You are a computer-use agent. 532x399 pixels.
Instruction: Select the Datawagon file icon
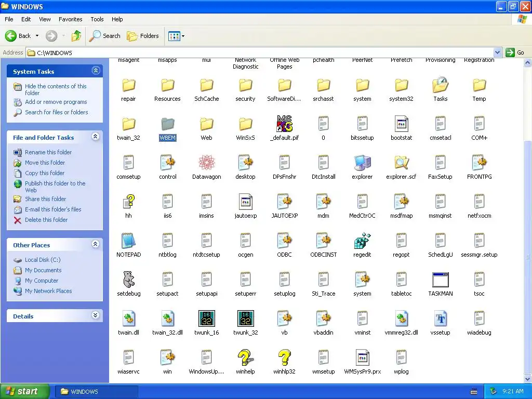pyautogui.click(x=206, y=163)
